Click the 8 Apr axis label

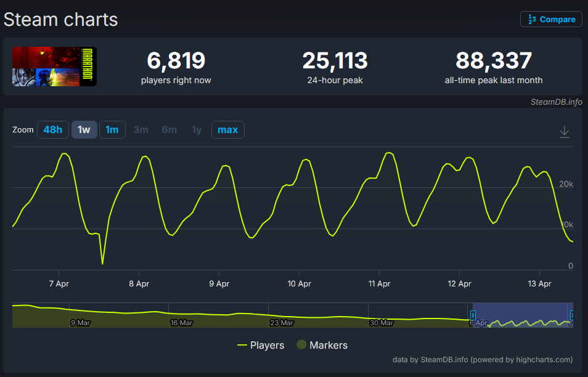[x=139, y=284]
